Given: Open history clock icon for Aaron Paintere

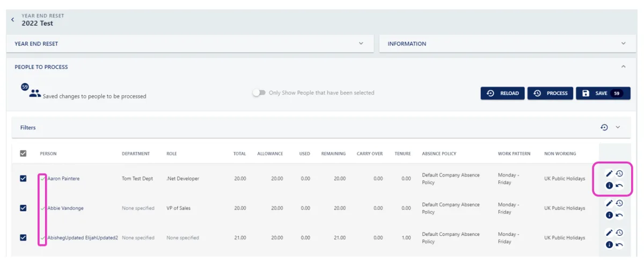Looking at the screenshot, I should click(619, 173).
